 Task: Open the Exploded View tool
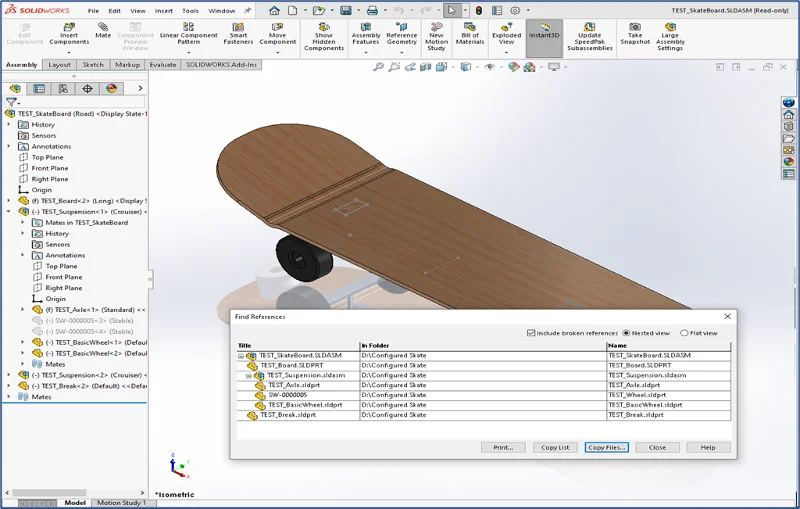(507, 34)
